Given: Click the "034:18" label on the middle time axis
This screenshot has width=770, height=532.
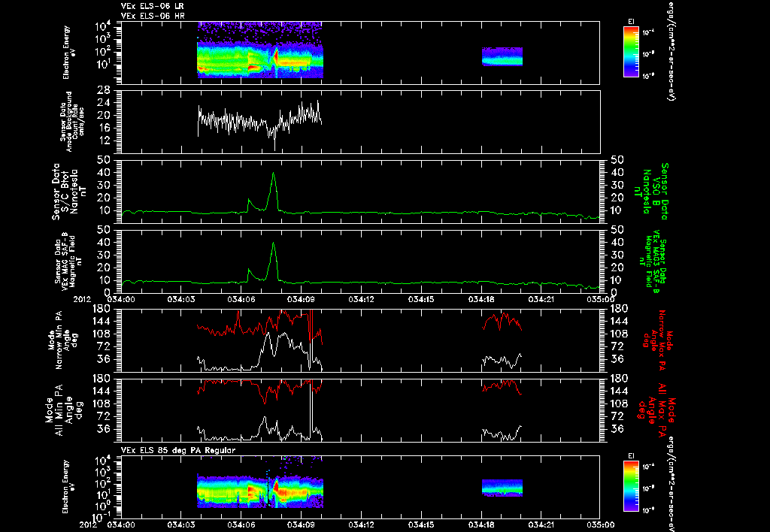Looking at the screenshot, I should click(481, 298).
